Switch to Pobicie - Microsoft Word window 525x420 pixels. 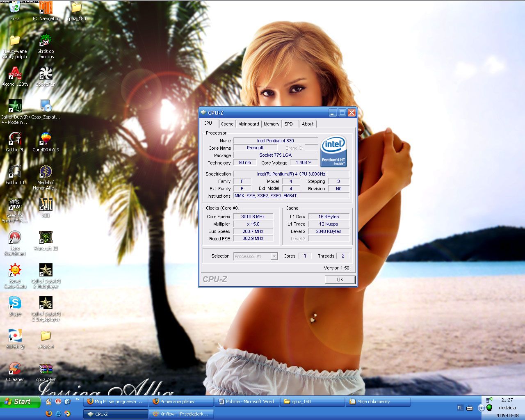coord(247,402)
